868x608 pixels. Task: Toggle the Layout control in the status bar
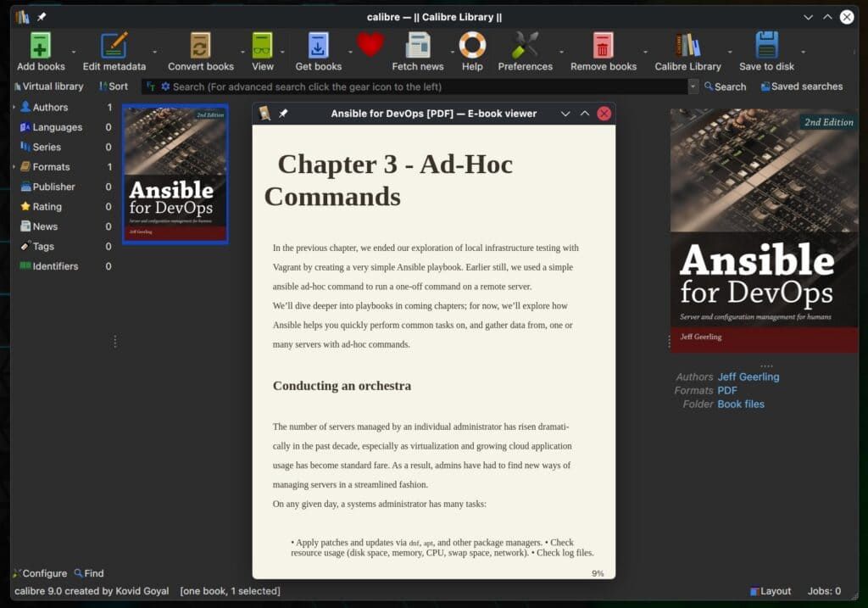pos(771,591)
